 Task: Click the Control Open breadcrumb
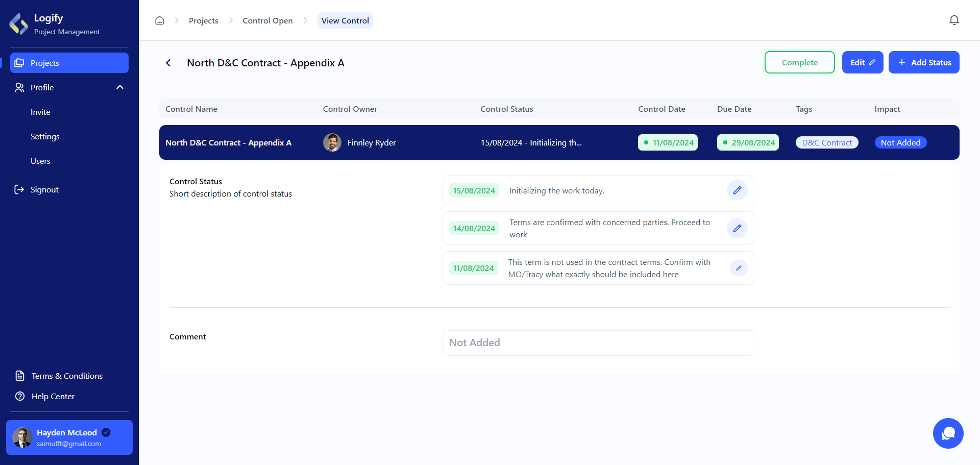tap(267, 20)
